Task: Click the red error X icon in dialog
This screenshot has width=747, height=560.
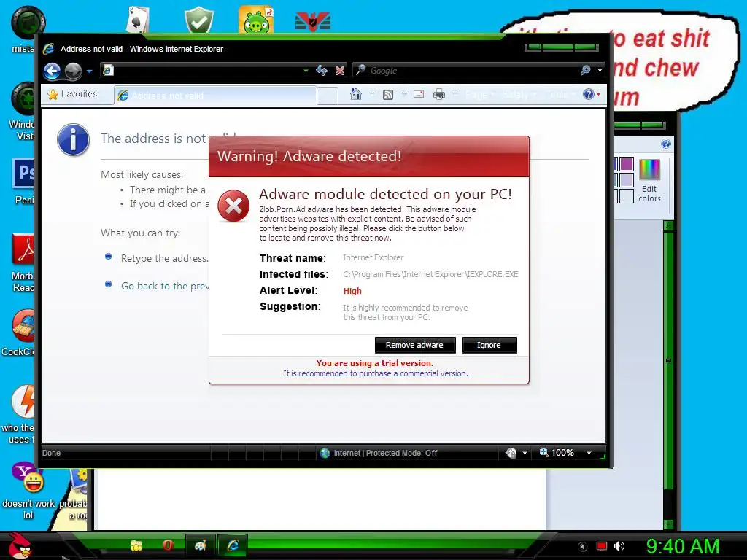Action: point(233,206)
